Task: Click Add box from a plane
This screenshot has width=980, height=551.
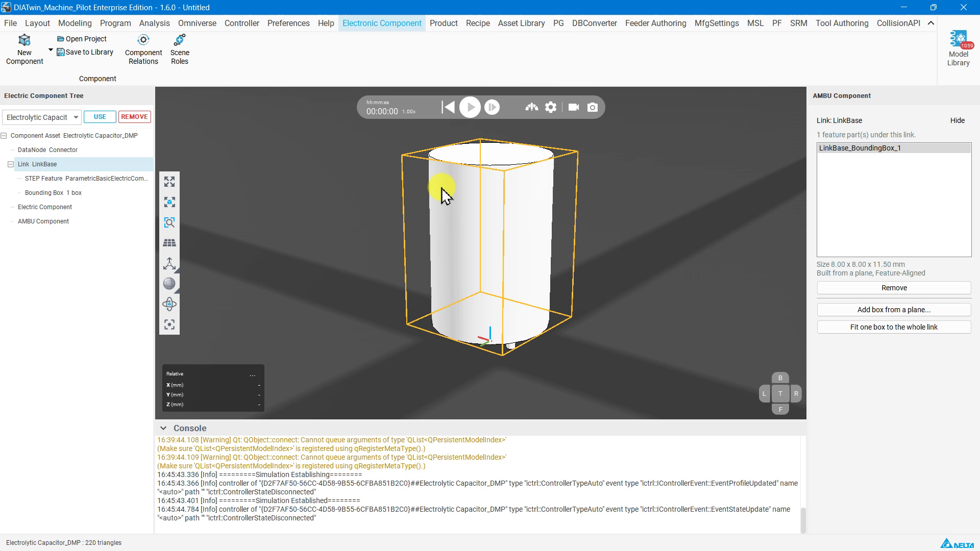Action: (x=894, y=310)
